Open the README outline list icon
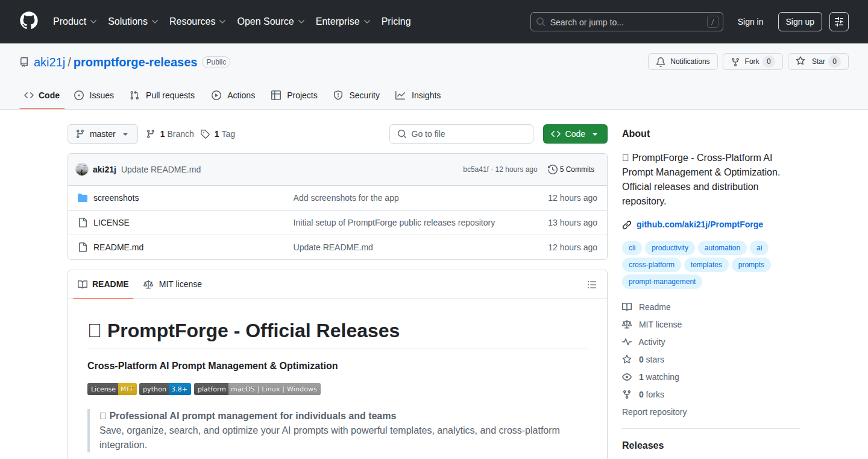Viewport: 868px width, 459px height. point(592,285)
